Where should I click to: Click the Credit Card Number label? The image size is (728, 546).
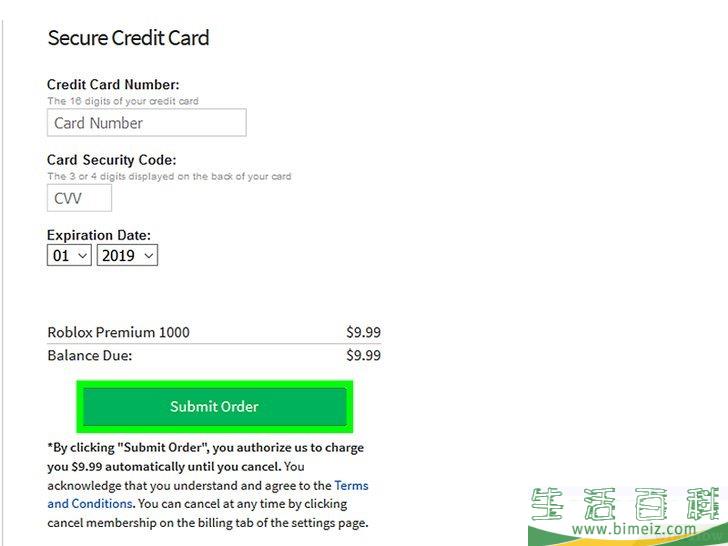(113, 84)
